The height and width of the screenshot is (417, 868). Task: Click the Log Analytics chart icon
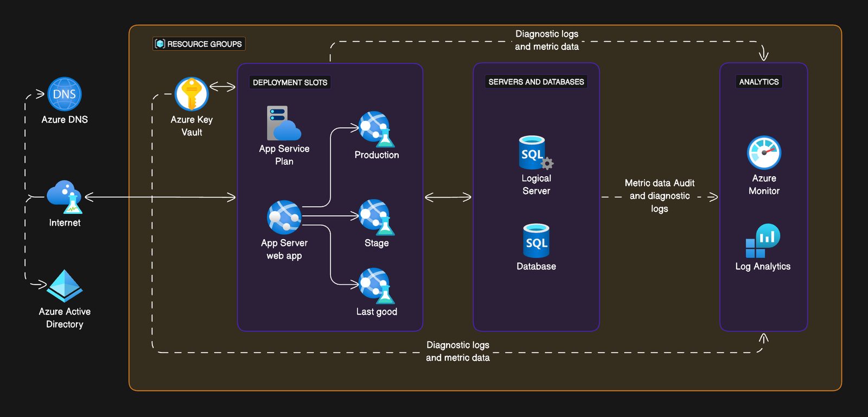(x=763, y=241)
